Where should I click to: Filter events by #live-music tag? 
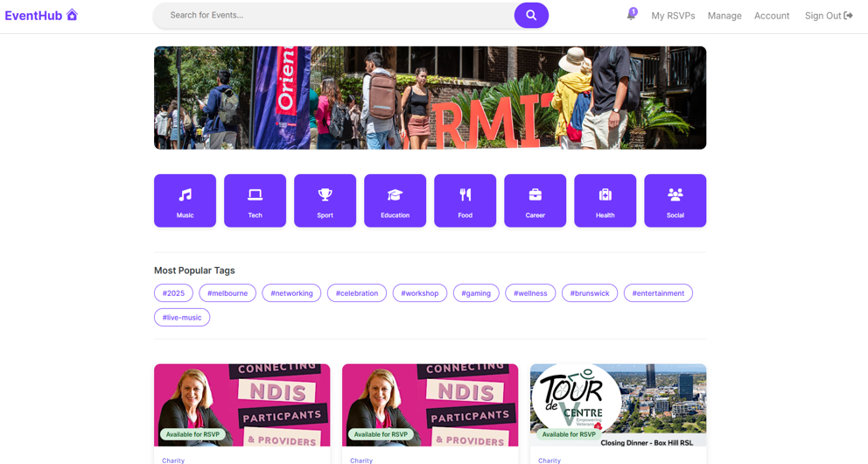[x=182, y=317]
